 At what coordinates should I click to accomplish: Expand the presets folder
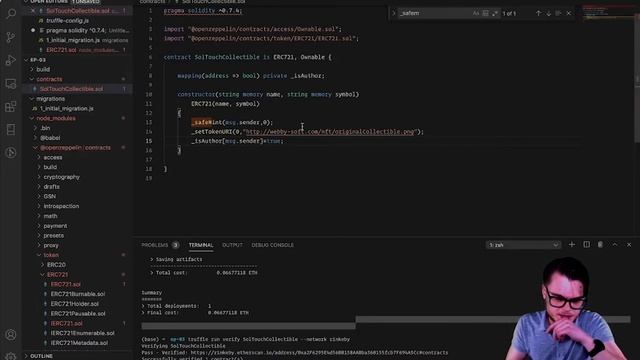pyautogui.click(x=53, y=236)
